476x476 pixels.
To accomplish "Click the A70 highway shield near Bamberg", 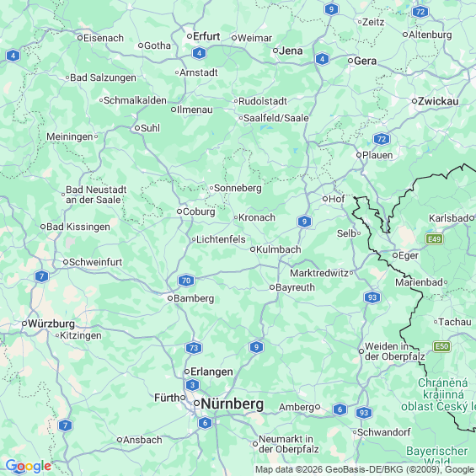I will click(186, 281).
